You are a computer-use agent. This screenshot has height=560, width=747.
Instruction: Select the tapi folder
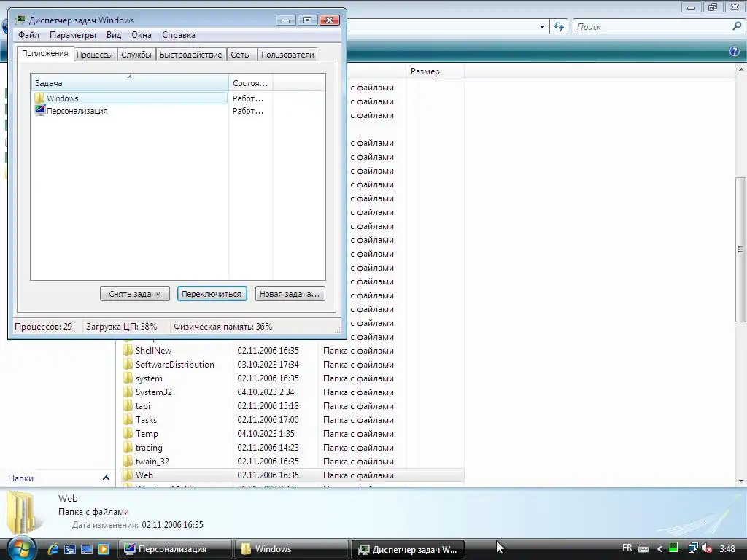(142, 405)
